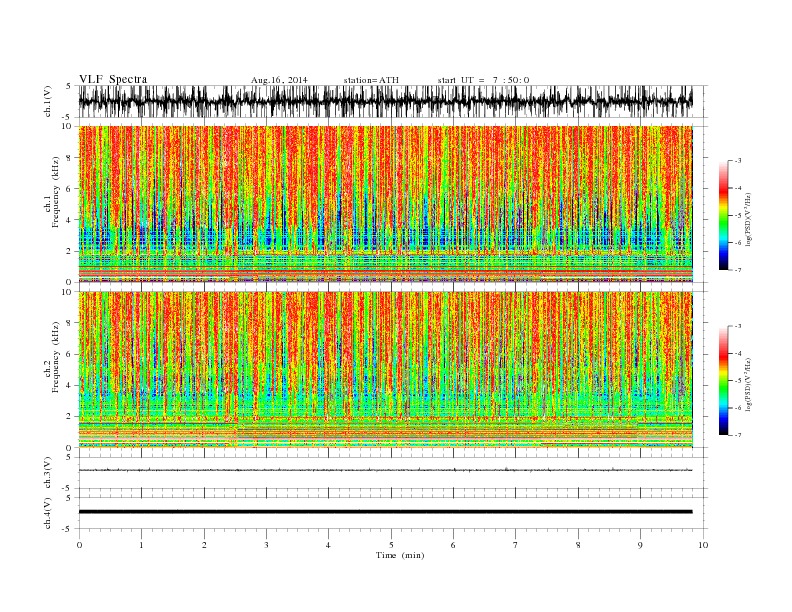This screenshot has width=792, height=612.
Task: Click the 'VLF Spectra' title text
Action: 113,79
